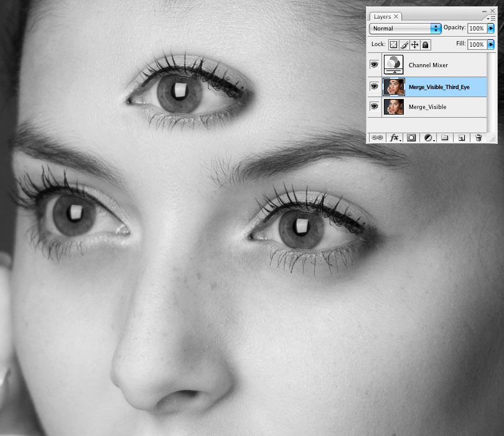Screen dimensions: 504x436
Task: Click the link layers icon
Action: pyautogui.click(x=376, y=138)
